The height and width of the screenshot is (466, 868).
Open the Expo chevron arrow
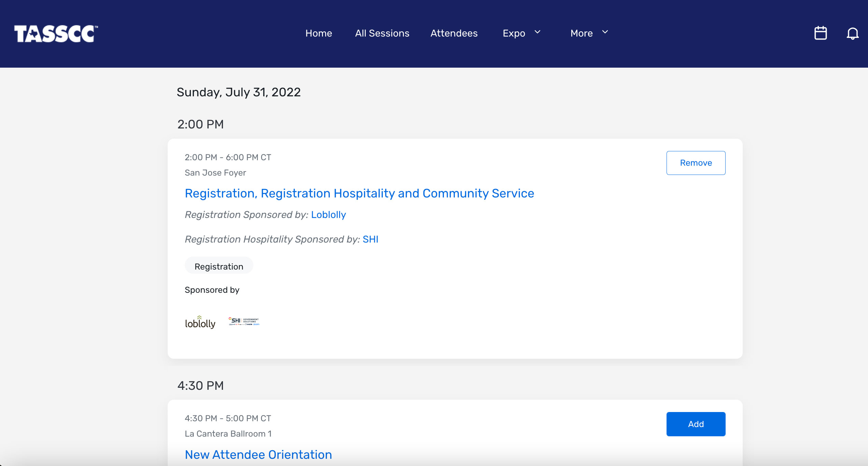tap(537, 33)
